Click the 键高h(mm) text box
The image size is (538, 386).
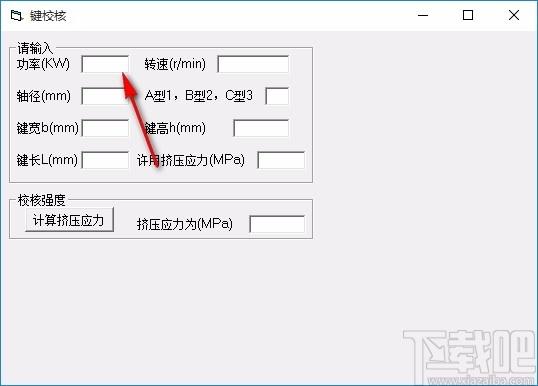click(x=261, y=128)
